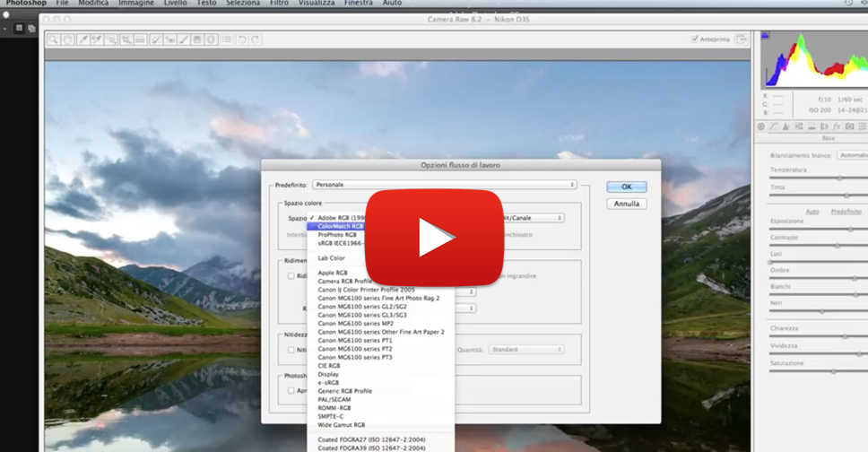Click OK in Opzioni flusso di lavoro
Screen dimensions: 868x452
(627, 187)
